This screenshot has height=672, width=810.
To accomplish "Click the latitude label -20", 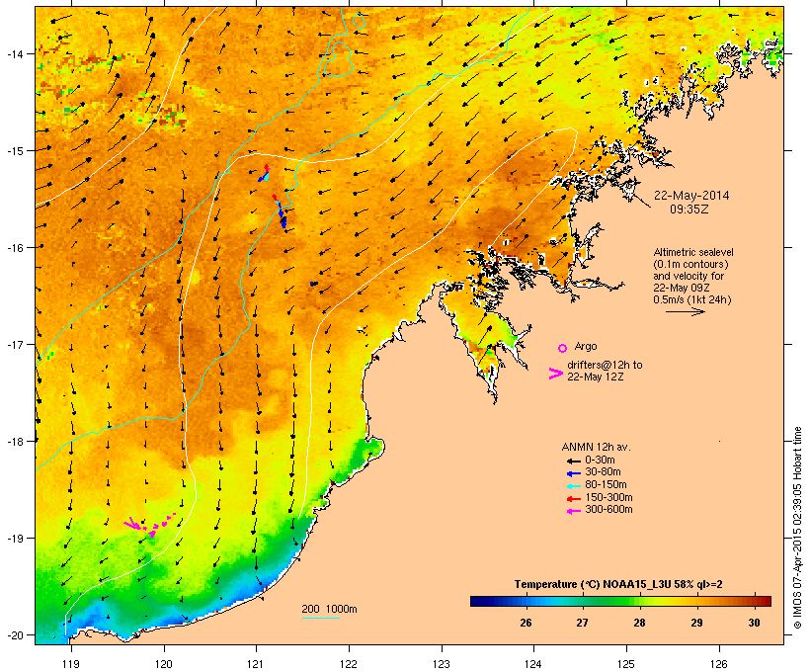I will (x=14, y=634).
